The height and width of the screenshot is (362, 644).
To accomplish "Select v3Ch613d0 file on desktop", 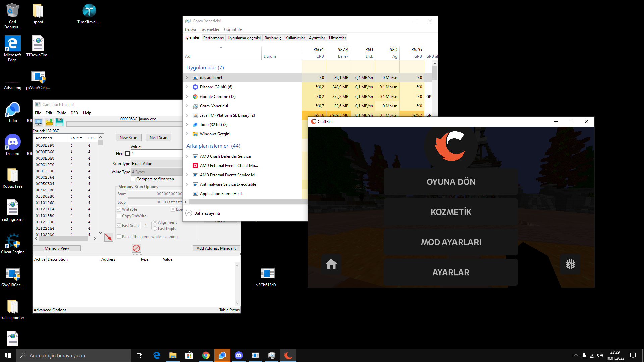I will tap(267, 277).
